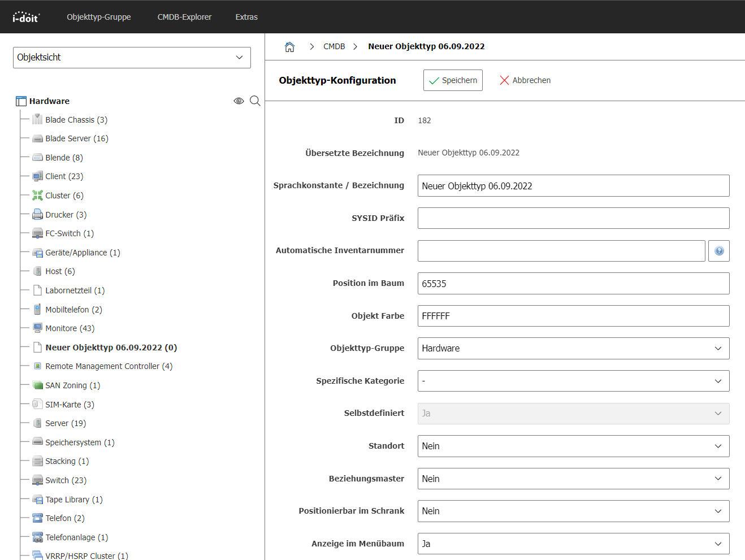745x560 pixels.
Task: Click the Hardware group icon
Action: point(21,101)
